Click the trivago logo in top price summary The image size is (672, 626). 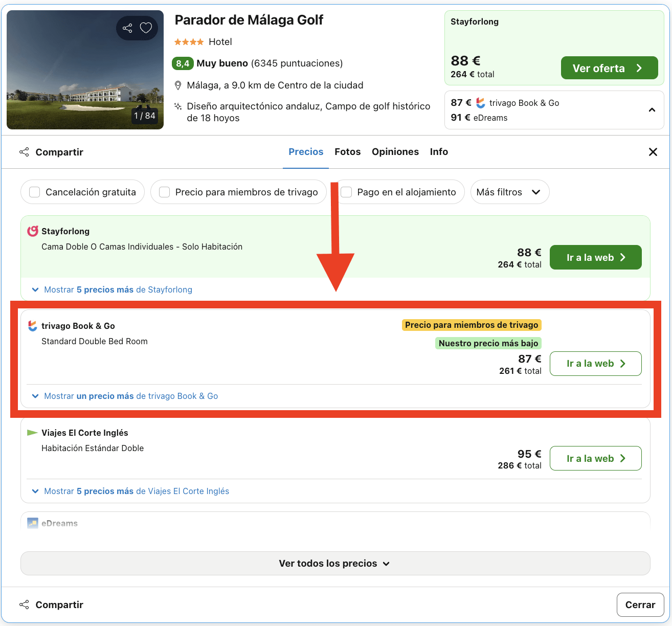480,103
